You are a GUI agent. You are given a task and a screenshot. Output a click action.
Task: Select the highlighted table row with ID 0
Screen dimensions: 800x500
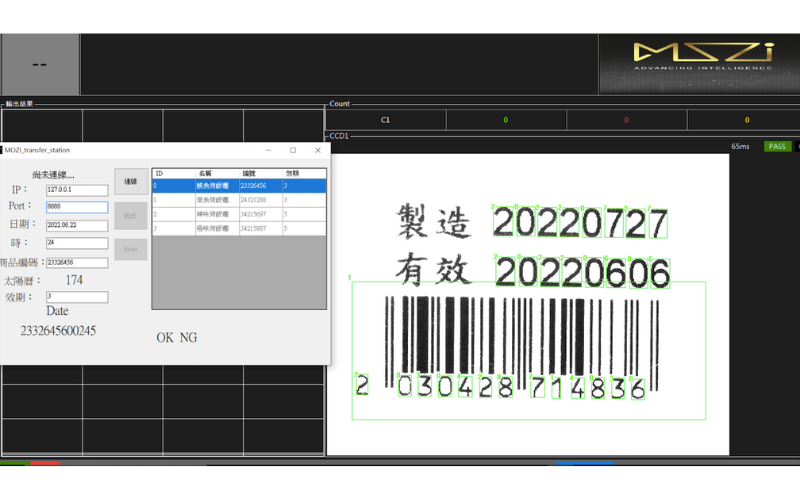[x=238, y=186]
